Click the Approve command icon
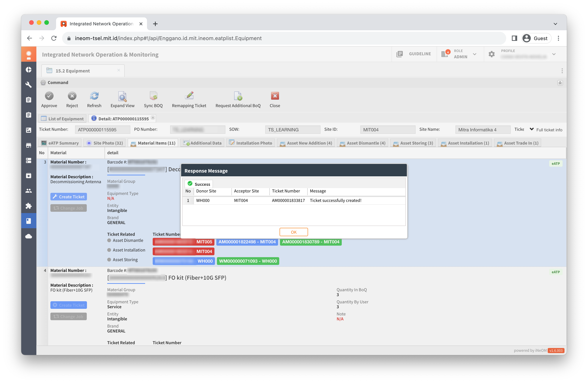The height and width of the screenshot is (383, 588). (49, 96)
